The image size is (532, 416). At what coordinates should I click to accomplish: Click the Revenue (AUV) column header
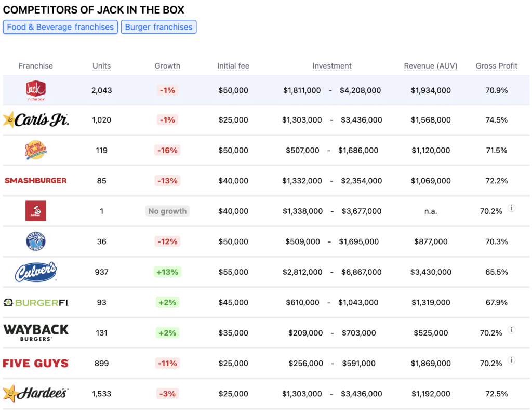point(431,66)
